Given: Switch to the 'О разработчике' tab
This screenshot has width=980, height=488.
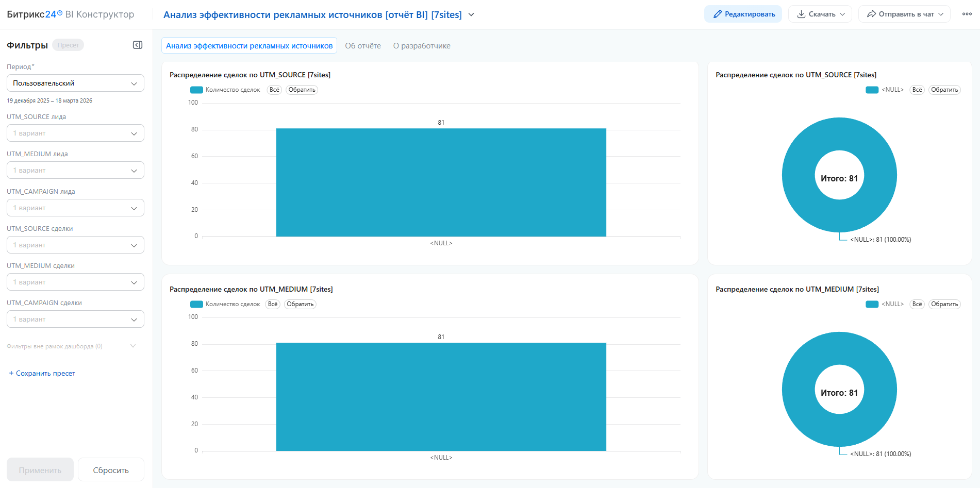Looking at the screenshot, I should [422, 46].
